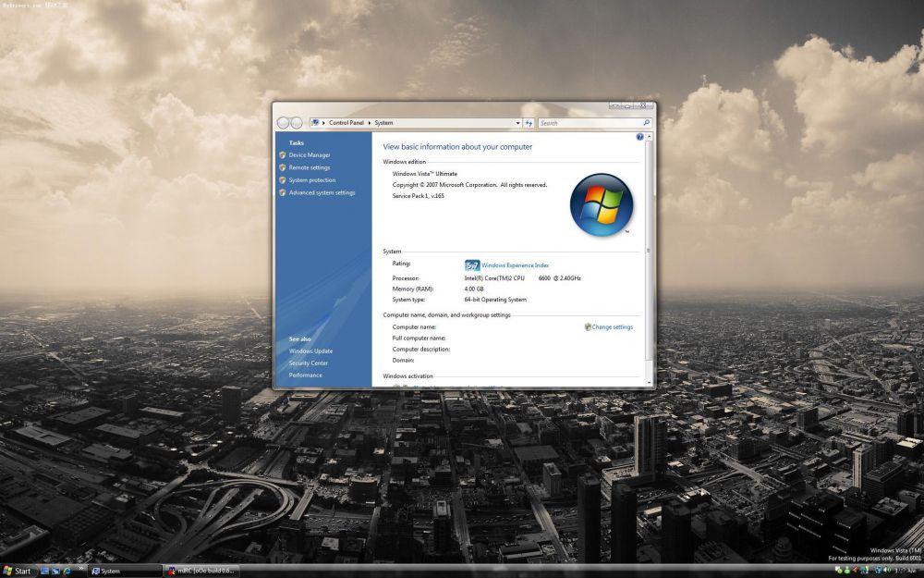Open Performance under See also

tap(305, 375)
